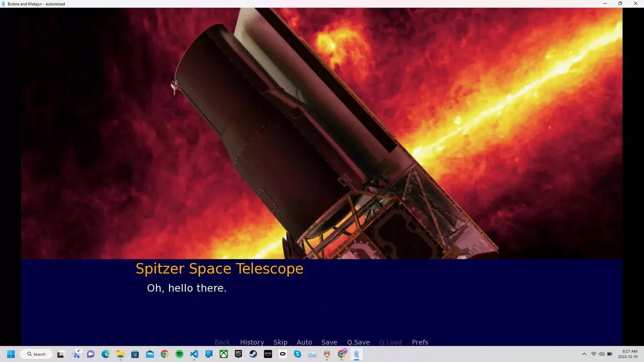The width and height of the screenshot is (644, 362).
Task: Open the Windows Start menu
Action: coord(11,354)
